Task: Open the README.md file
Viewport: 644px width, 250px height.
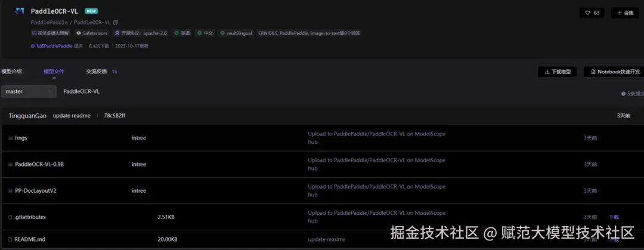Action: [x=30, y=239]
